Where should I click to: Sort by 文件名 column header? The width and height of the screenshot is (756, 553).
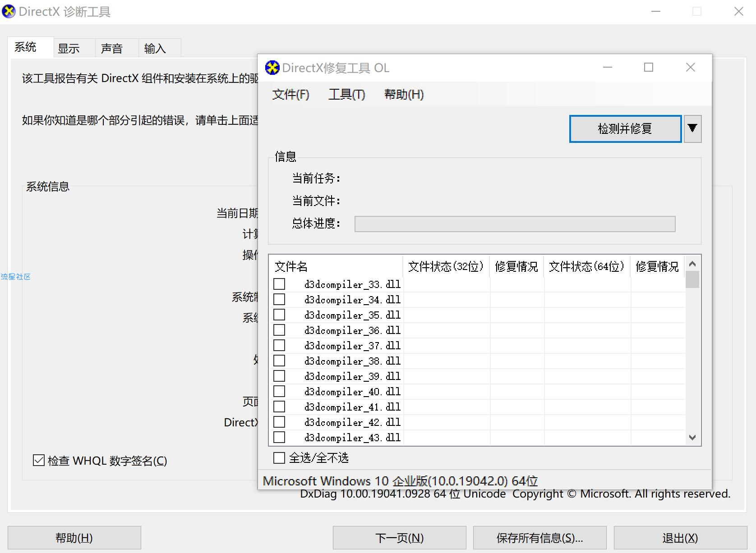336,267
